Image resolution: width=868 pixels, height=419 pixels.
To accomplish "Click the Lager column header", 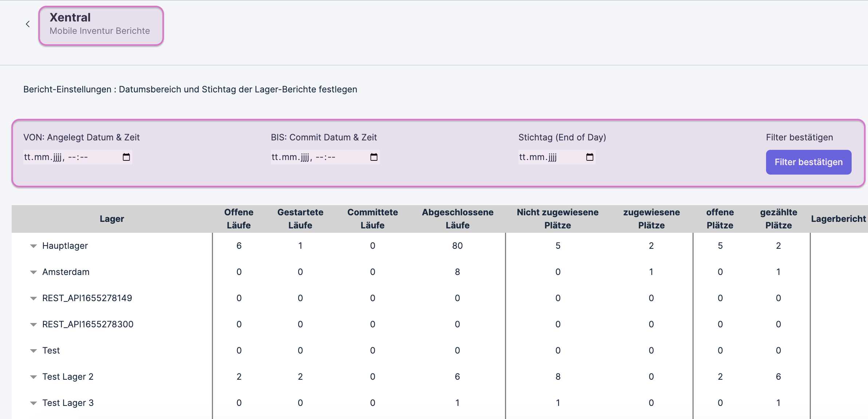I will (112, 219).
